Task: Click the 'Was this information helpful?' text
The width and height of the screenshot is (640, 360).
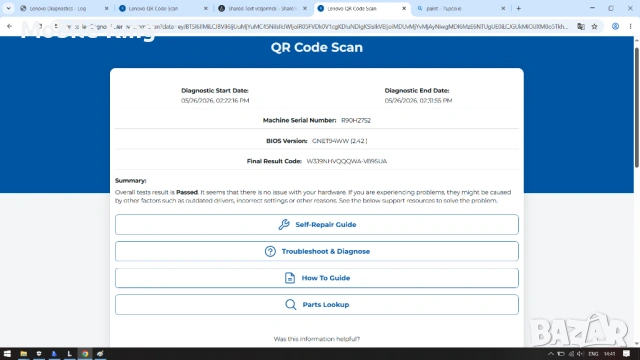Action: 317,339
